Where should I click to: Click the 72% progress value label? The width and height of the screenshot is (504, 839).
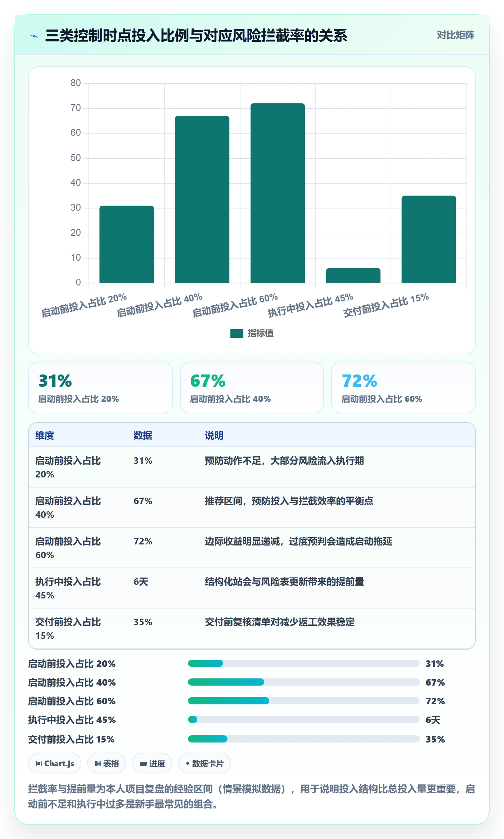click(x=435, y=701)
